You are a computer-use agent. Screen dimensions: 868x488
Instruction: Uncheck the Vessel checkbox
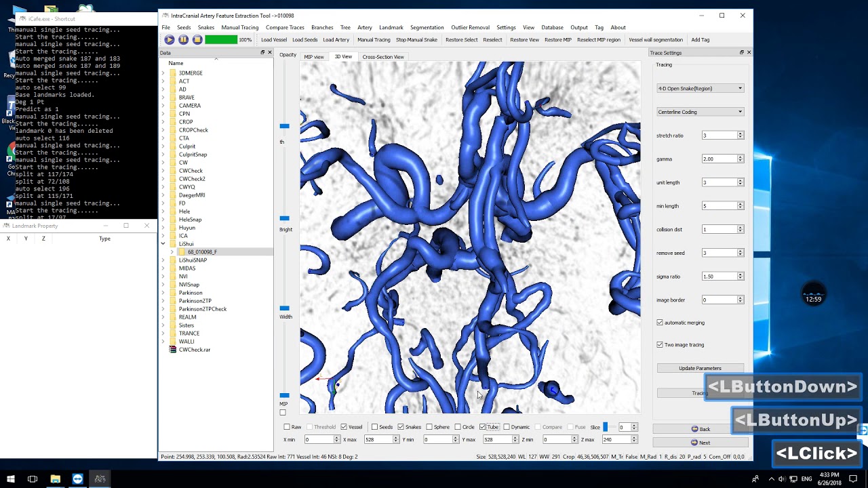344,427
